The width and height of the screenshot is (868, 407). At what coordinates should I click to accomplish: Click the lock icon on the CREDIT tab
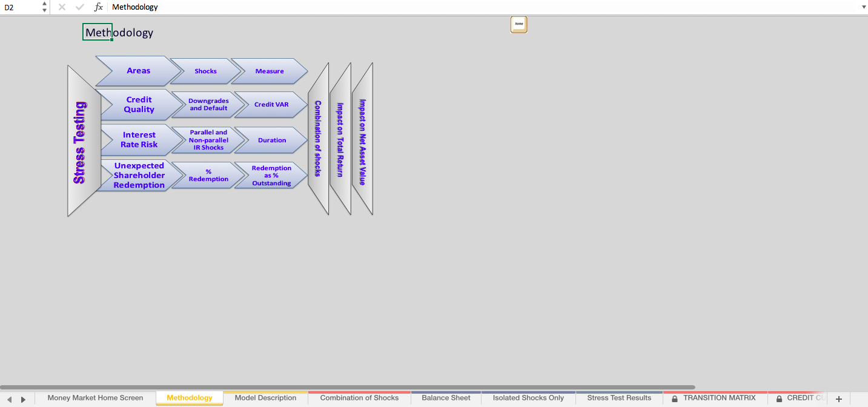[780, 398]
